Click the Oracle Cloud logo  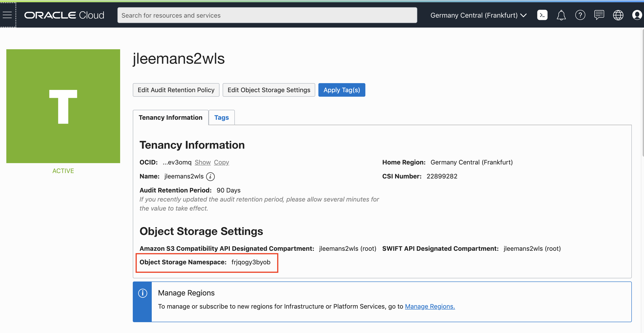(x=64, y=15)
